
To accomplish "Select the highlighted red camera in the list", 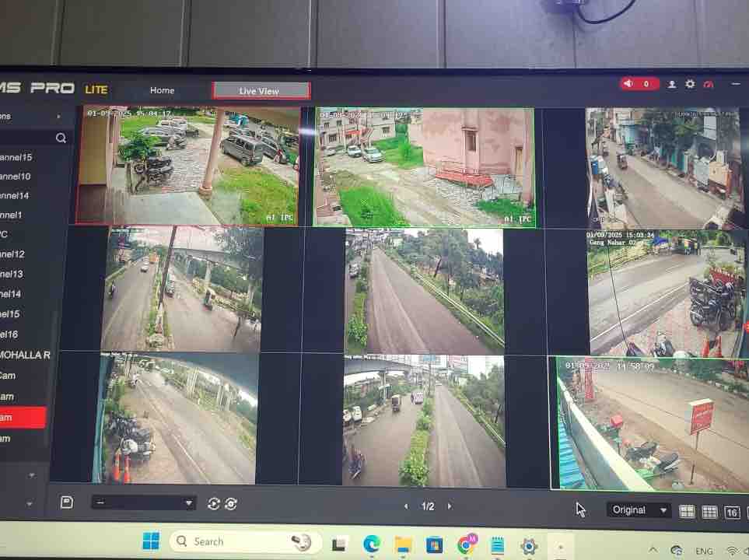I will pyautogui.click(x=22, y=418).
